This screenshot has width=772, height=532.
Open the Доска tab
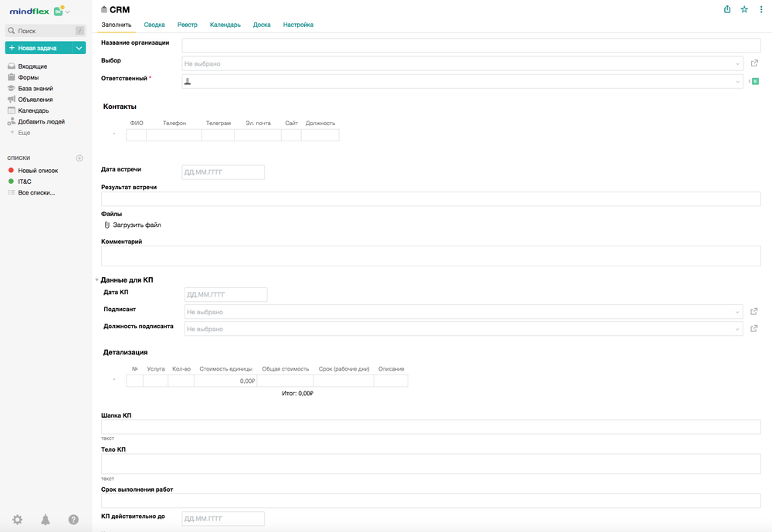click(262, 25)
